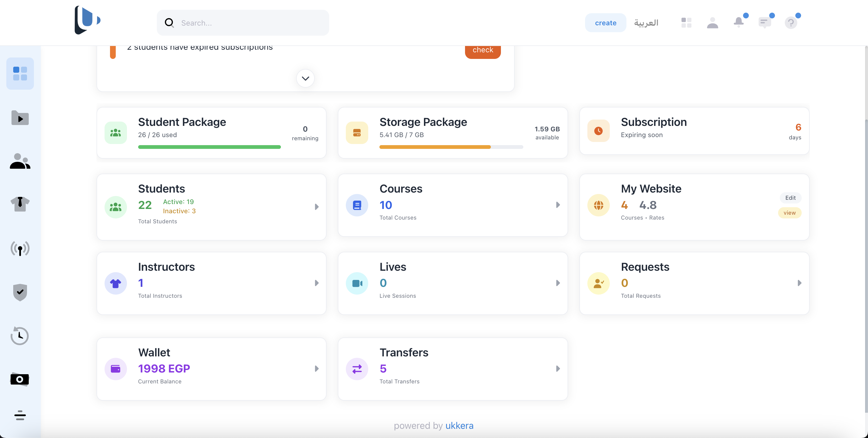The image size is (868, 438).
Task: Open the apps grid icon in header
Action: pyautogui.click(x=686, y=23)
